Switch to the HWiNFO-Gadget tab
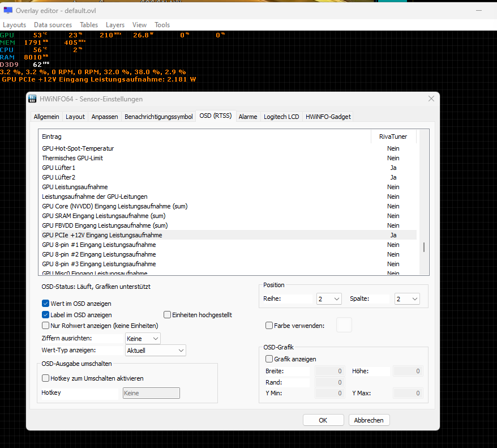The image size is (497, 448). (328, 117)
